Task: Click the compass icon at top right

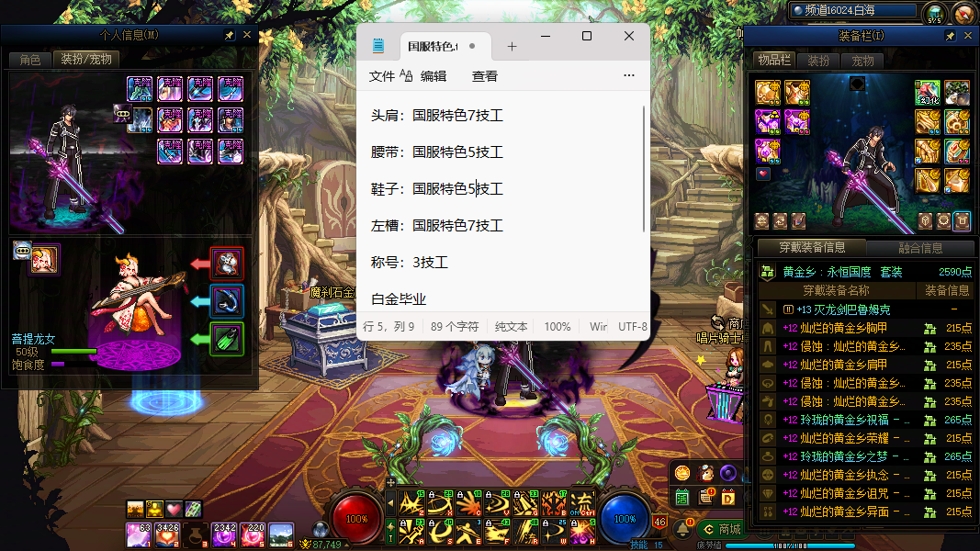Action: [x=963, y=13]
